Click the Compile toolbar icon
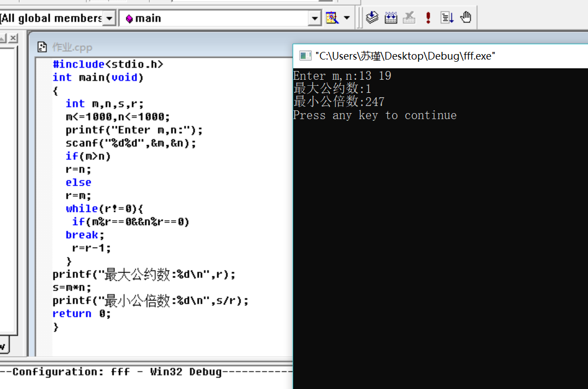Image resolution: width=588 pixels, height=389 pixels. coord(372,17)
